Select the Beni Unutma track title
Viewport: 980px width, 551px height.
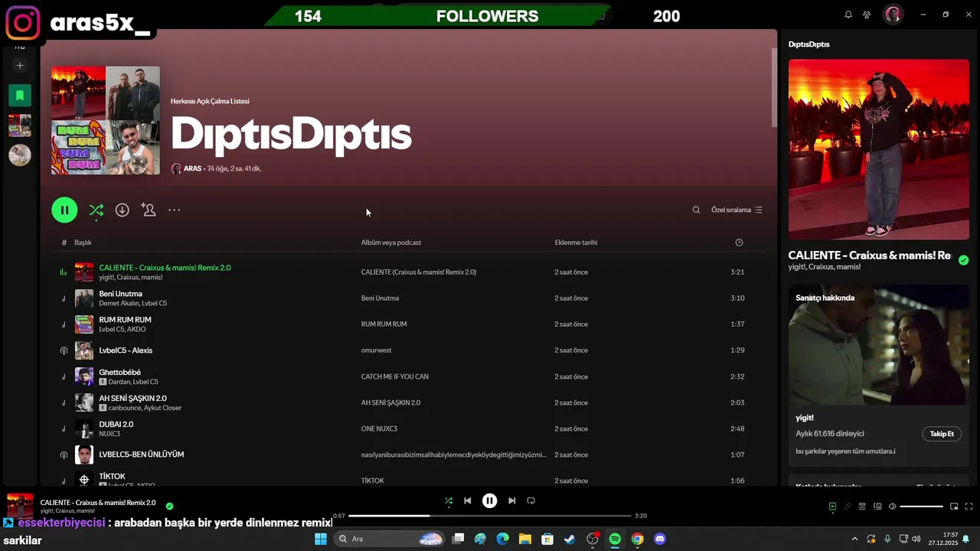click(120, 294)
